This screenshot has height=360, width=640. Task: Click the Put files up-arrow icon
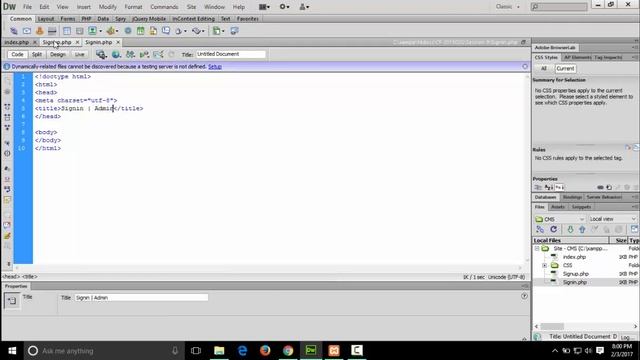[582, 230]
